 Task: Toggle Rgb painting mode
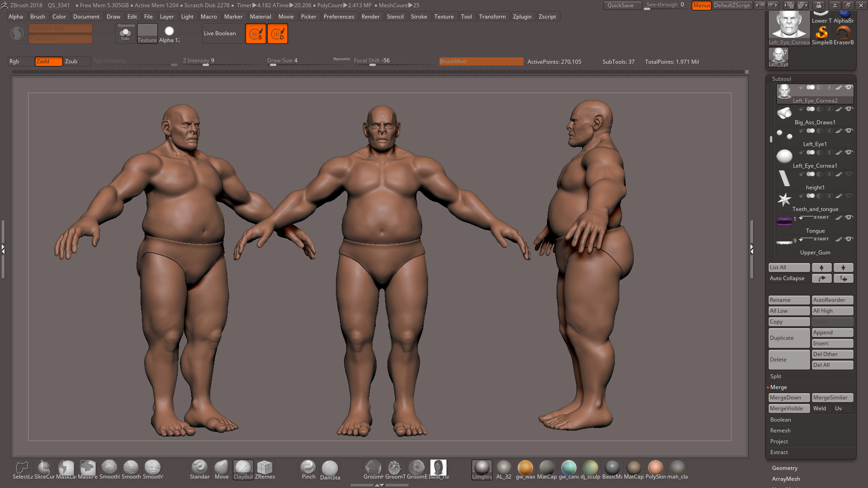pyautogui.click(x=21, y=61)
